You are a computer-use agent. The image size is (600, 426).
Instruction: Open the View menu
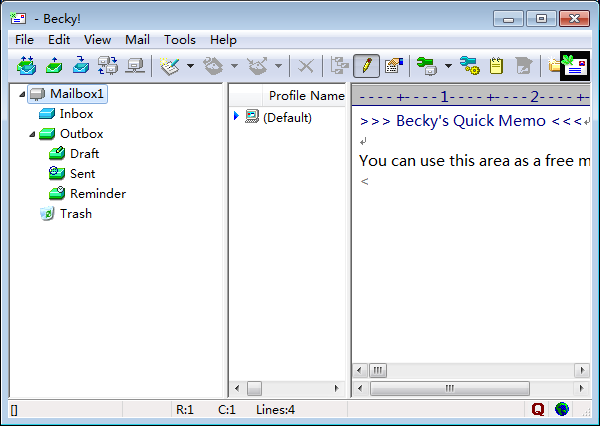point(98,40)
